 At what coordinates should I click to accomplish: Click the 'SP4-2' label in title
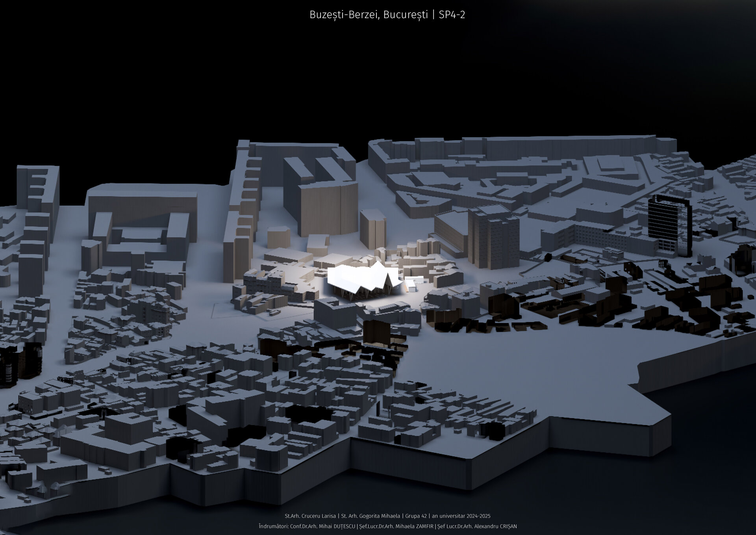coord(452,15)
